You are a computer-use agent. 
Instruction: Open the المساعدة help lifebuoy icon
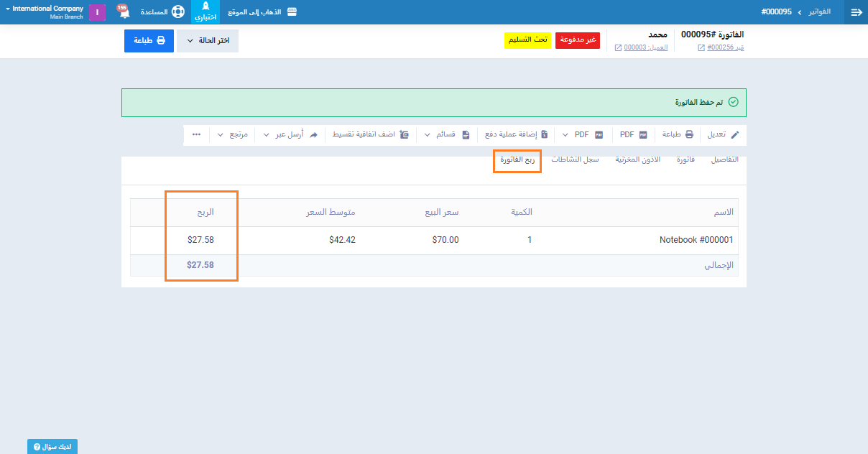point(177,12)
